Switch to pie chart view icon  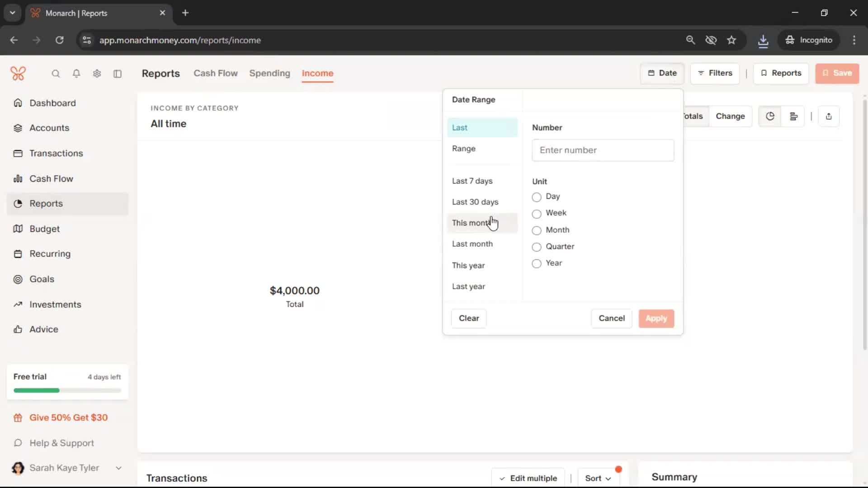coord(770,117)
